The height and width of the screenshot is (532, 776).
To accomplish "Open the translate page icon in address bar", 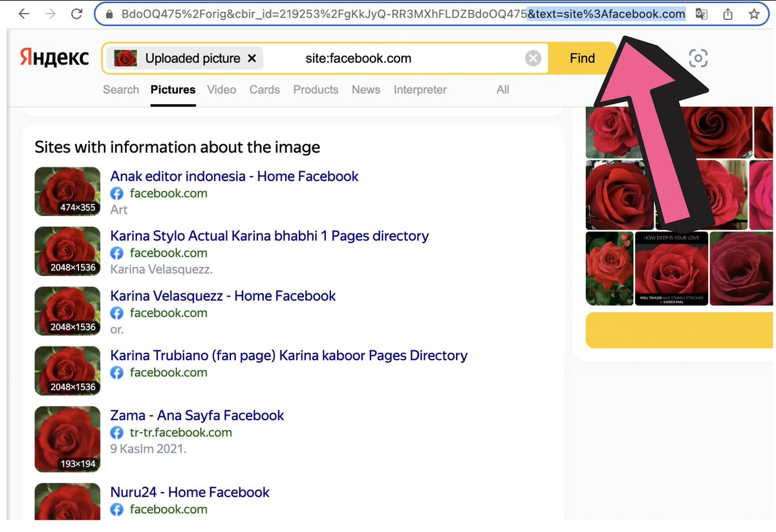I will tap(701, 14).
